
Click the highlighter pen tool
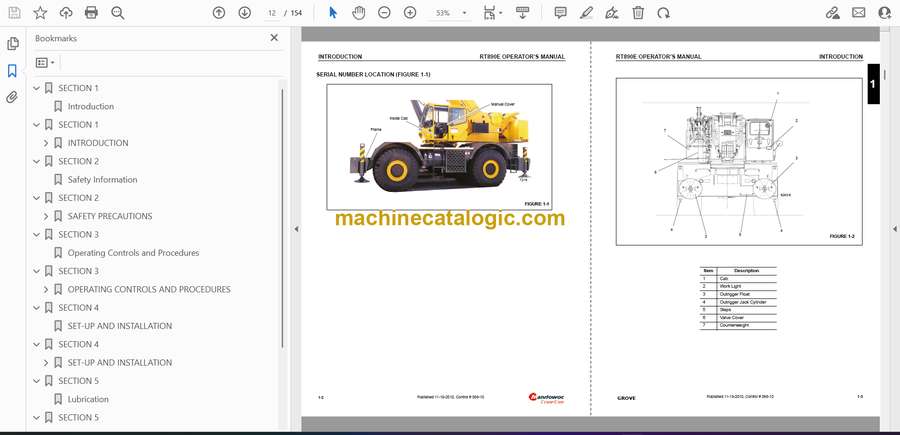586,13
